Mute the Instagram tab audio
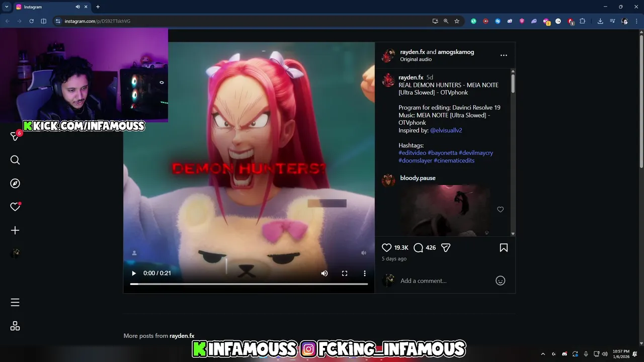644x362 pixels. (x=77, y=7)
